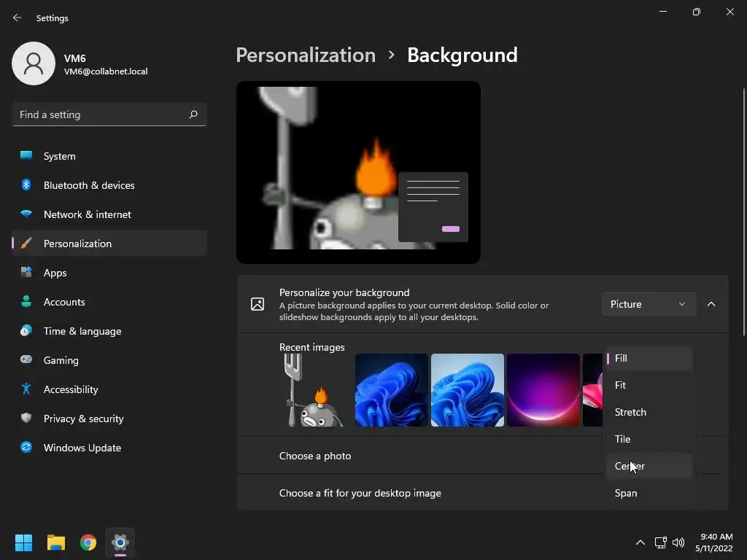Screen dimensions: 747x560
Task: Launch Google Chrome from taskbar
Action: pyautogui.click(x=88, y=542)
